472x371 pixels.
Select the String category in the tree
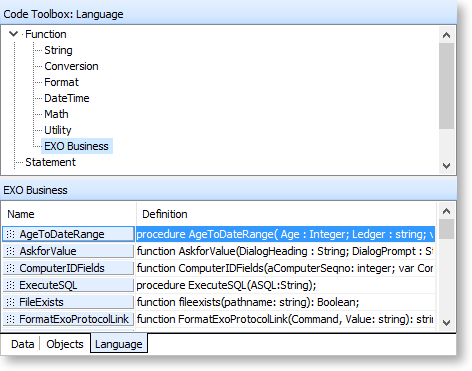click(x=58, y=50)
